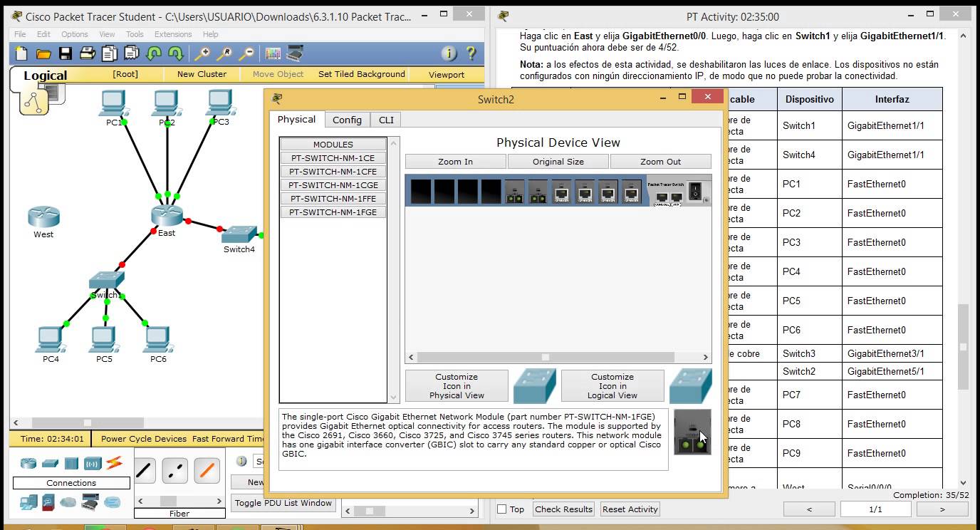This screenshot has width=980, height=530.
Task: Select the PT-SWITCH-NM-1FGE module
Action: coord(333,212)
